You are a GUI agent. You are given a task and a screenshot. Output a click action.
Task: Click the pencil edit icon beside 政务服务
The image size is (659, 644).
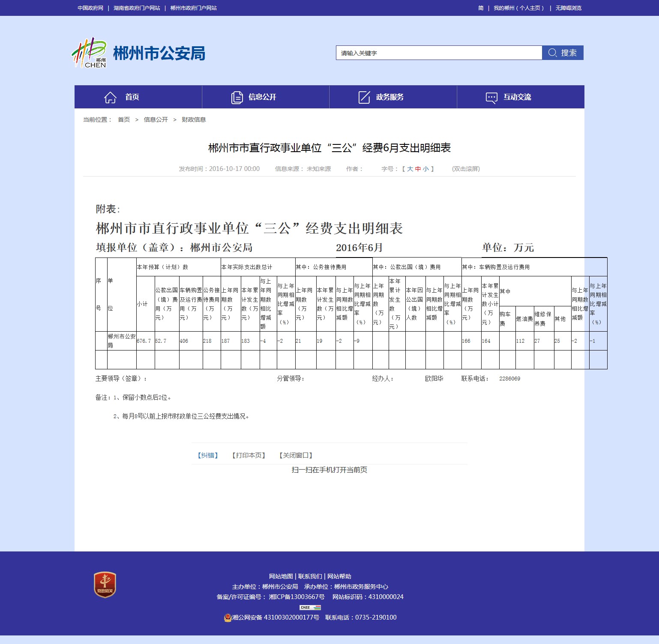tap(364, 97)
